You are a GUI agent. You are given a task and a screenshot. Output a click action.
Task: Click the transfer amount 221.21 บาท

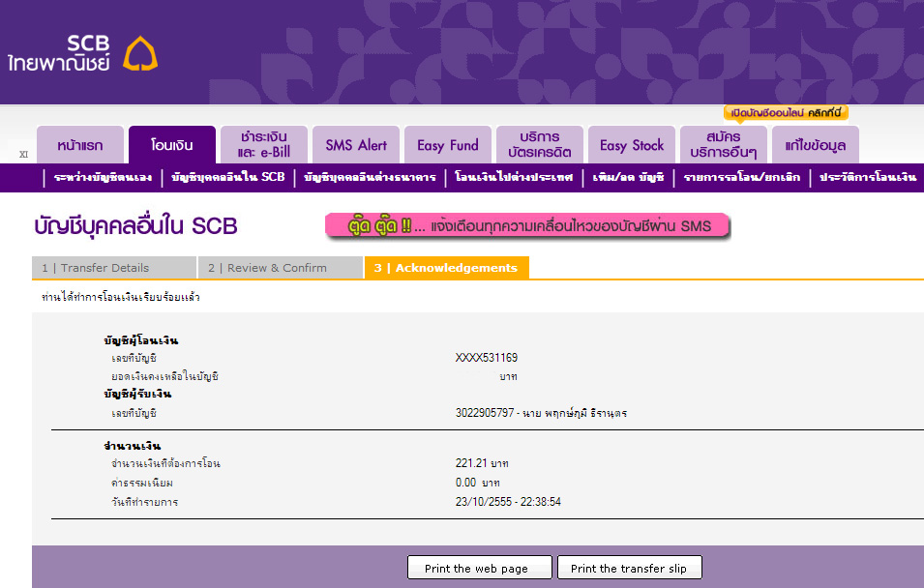click(482, 463)
